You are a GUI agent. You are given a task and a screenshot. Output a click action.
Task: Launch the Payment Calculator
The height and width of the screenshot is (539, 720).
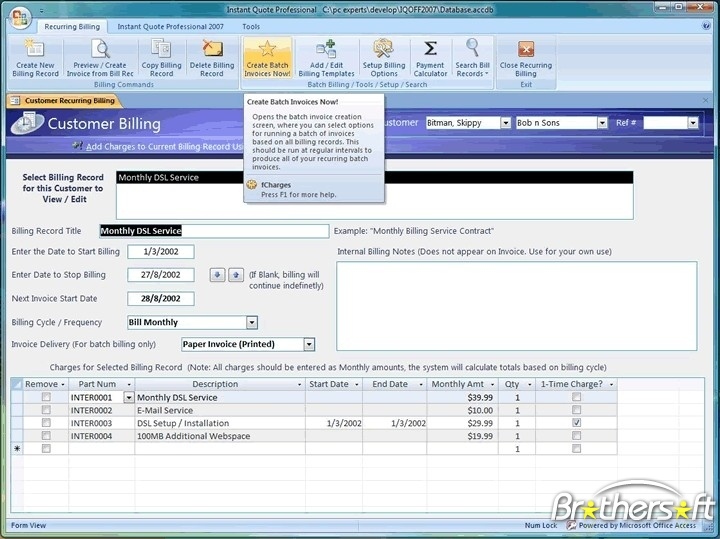click(430, 57)
